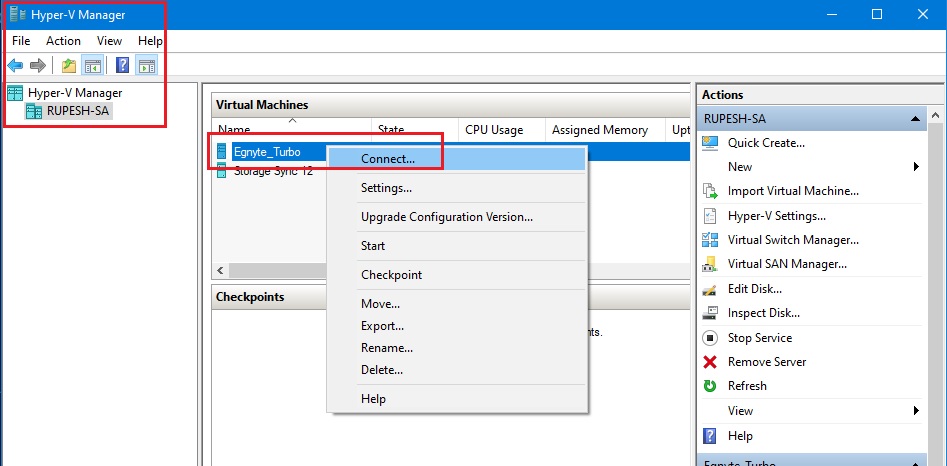This screenshot has height=466, width=947.
Task: Click the Virtual SAN Manager icon
Action: 710,264
